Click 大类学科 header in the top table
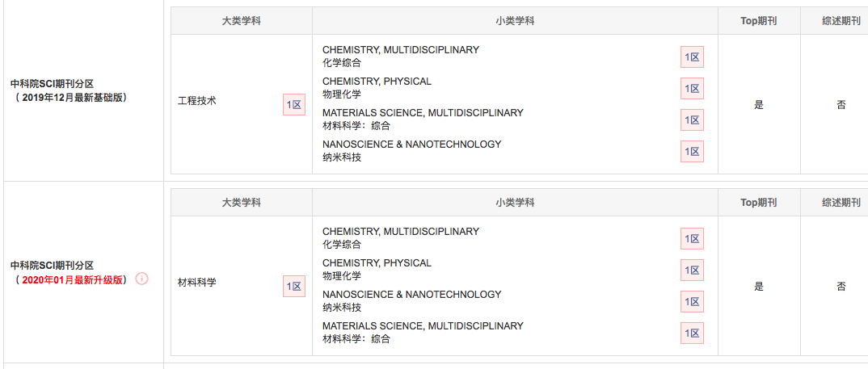This screenshot has width=868, height=369. pyautogui.click(x=242, y=21)
